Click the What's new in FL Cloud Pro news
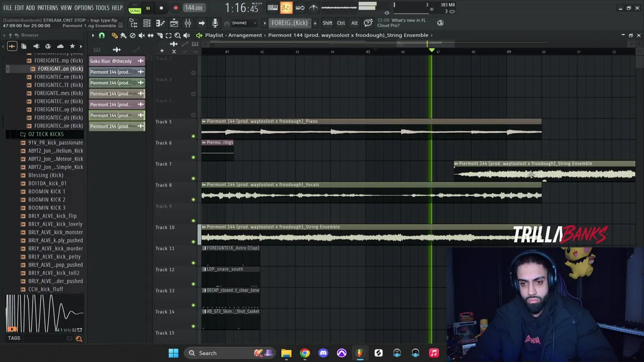Screen dimensions: 644x362 (401, 23)
